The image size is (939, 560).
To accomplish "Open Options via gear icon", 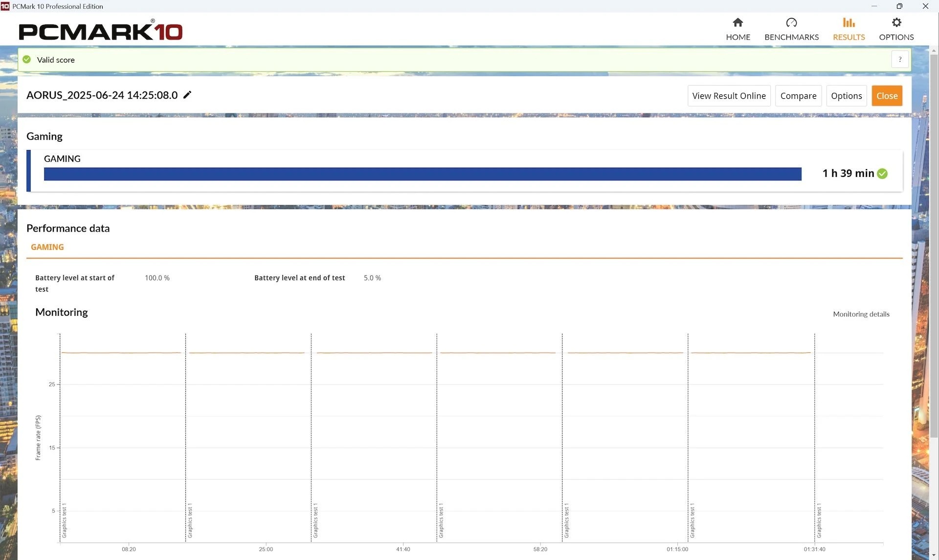I will coord(896,23).
